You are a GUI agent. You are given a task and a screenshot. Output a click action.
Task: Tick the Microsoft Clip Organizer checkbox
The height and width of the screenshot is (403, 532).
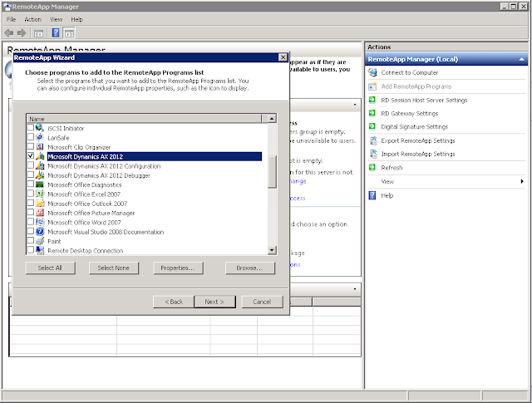coord(31,146)
